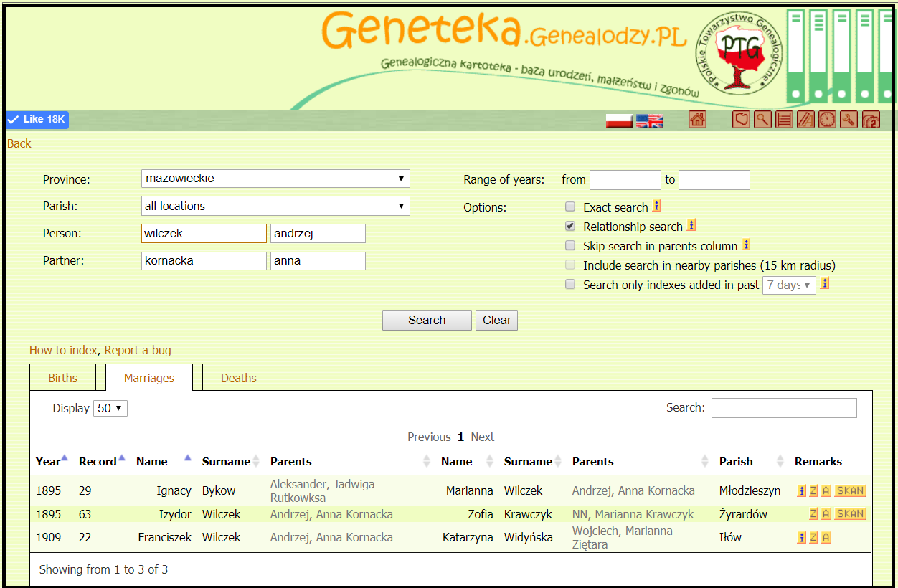Screen dimensions: 898x588
Task: Click the home icon in the toolbar
Action: point(697,120)
